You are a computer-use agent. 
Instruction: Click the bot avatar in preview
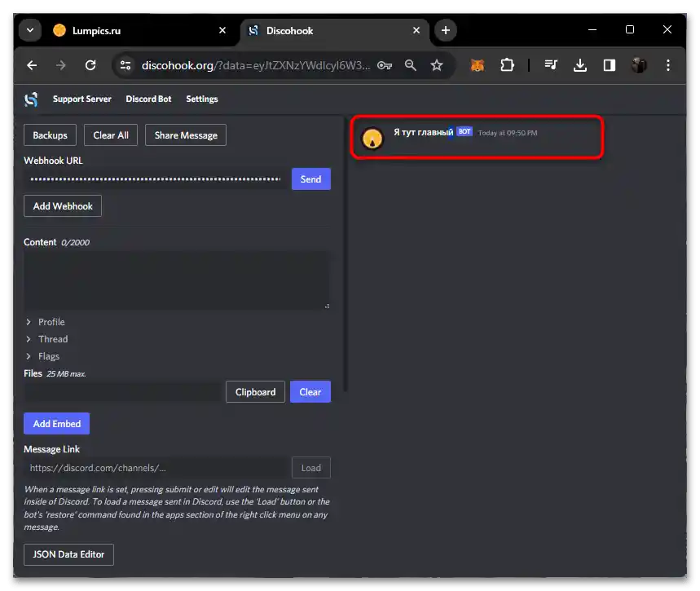click(372, 138)
